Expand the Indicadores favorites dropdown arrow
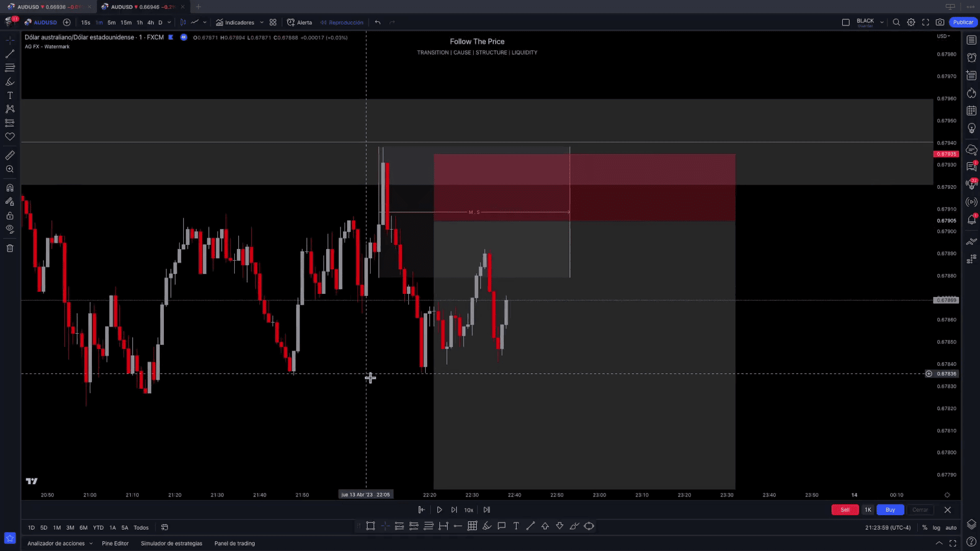This screenshot has height=551, width=980. [262, 22]
